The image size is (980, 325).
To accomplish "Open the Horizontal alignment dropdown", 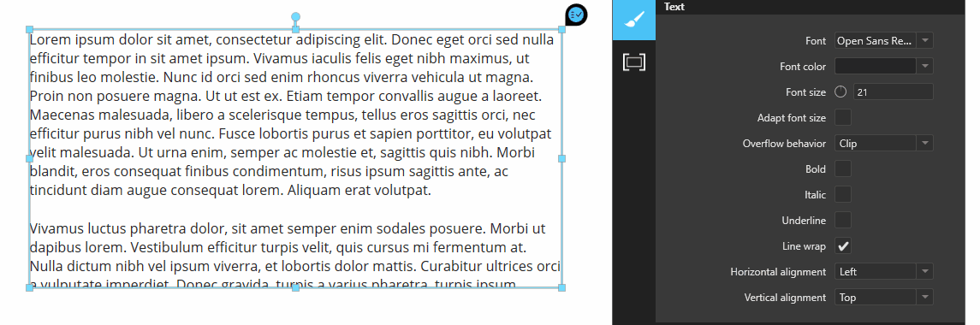I will (884, 272).
